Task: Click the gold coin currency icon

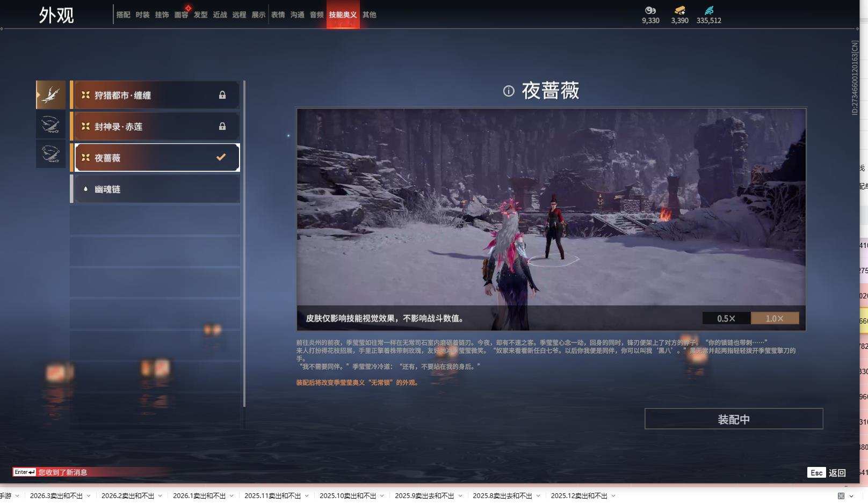Action: 650,10
